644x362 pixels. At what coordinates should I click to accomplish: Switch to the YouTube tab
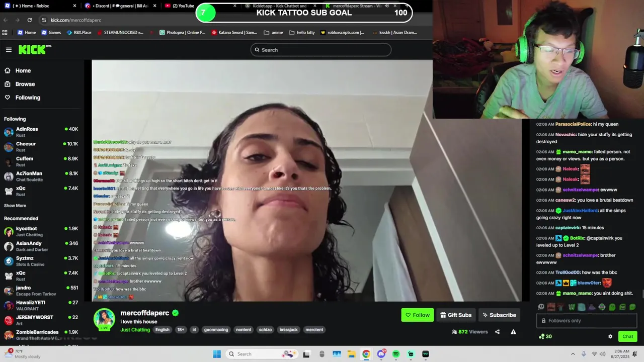(x=180, y=6)
